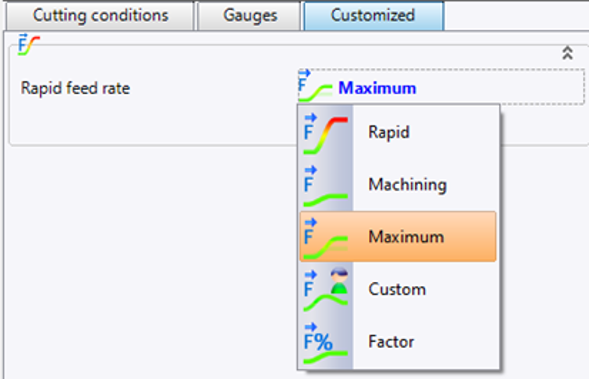Open the blue Maximum combo box value
The height and width of the screenshot is (379, 589).
click(x=377, y=88)
